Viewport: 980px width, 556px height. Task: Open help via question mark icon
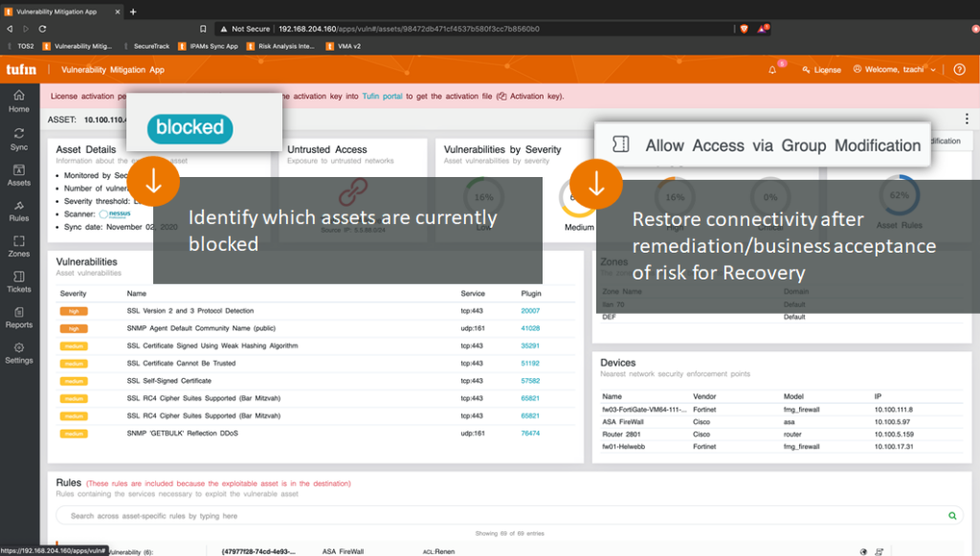tap(959, 70)
